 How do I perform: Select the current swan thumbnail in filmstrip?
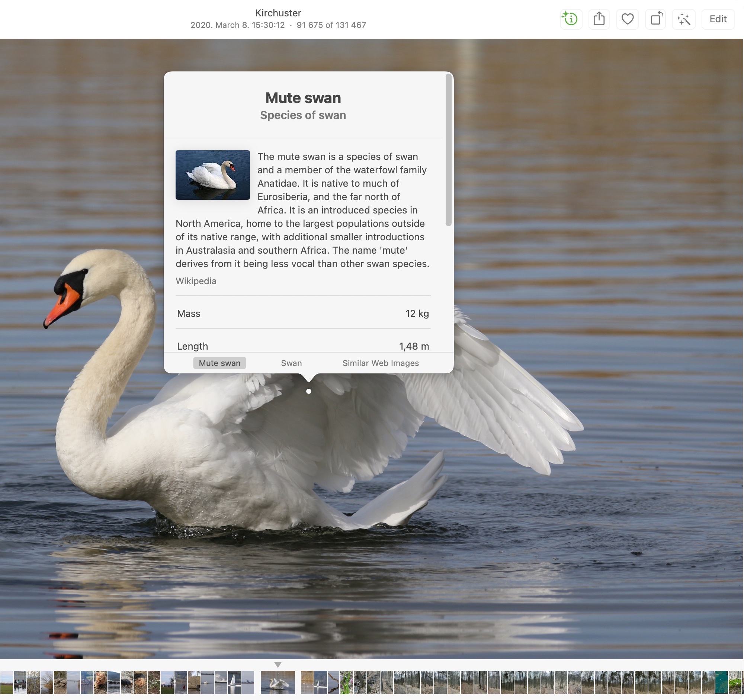278,683
